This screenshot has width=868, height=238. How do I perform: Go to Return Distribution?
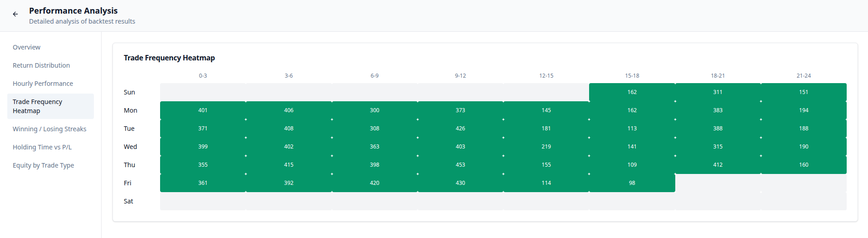(x=41, y=65)
